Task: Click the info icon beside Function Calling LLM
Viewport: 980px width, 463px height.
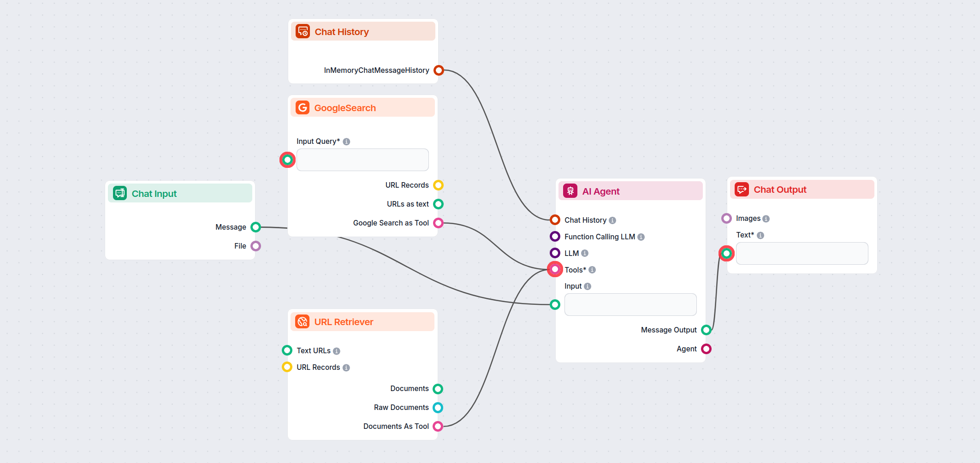Action: coord(641,236)
